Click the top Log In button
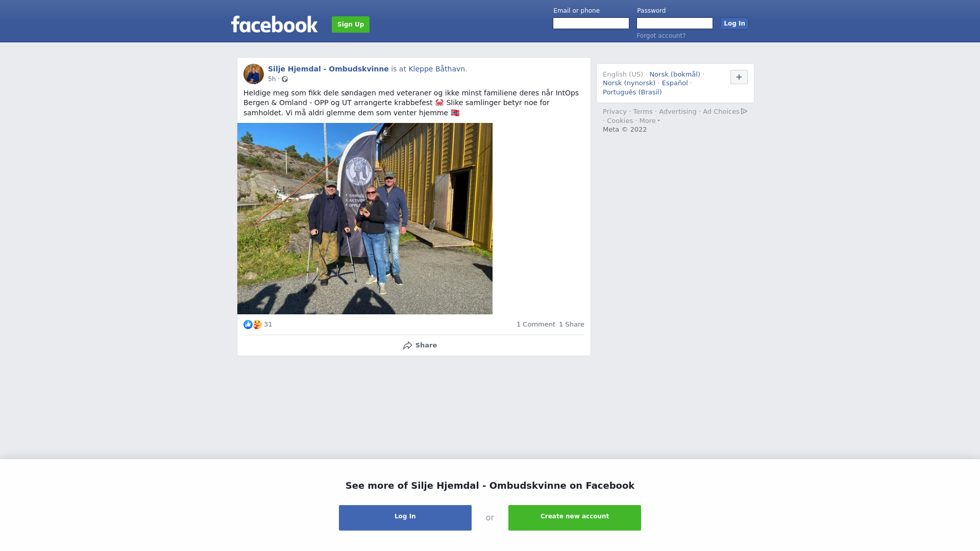The image size is (980, 551). tap(734, 23)
